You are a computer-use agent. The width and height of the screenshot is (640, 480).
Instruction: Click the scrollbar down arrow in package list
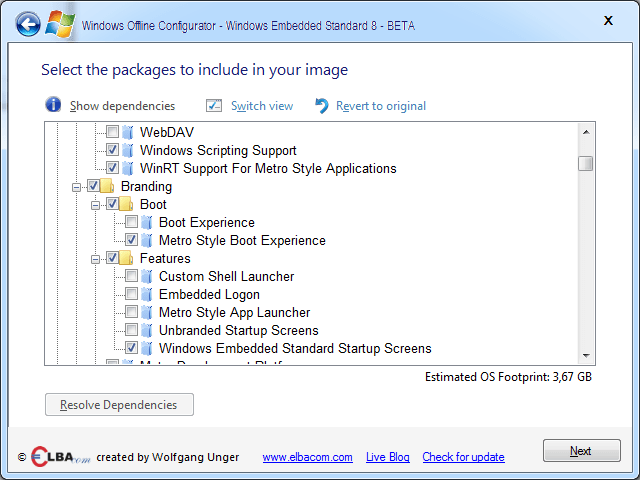pos(586,356)
